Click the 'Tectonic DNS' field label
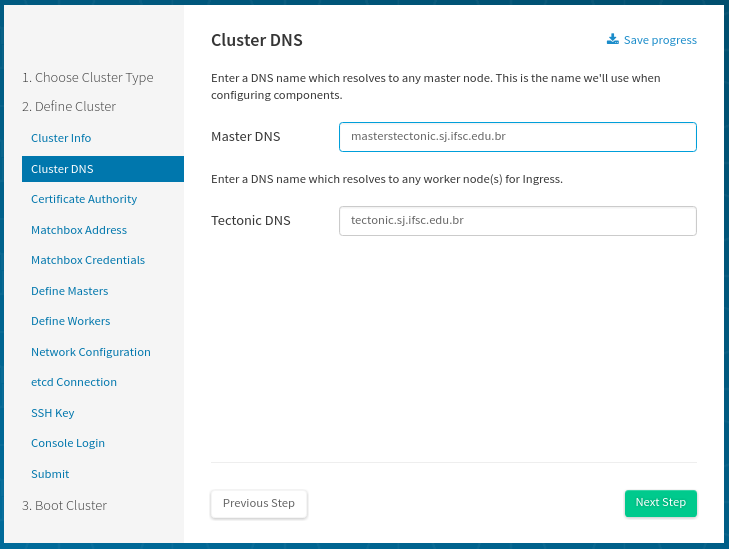The image size is (729, 549). click(x=251, y=220)
